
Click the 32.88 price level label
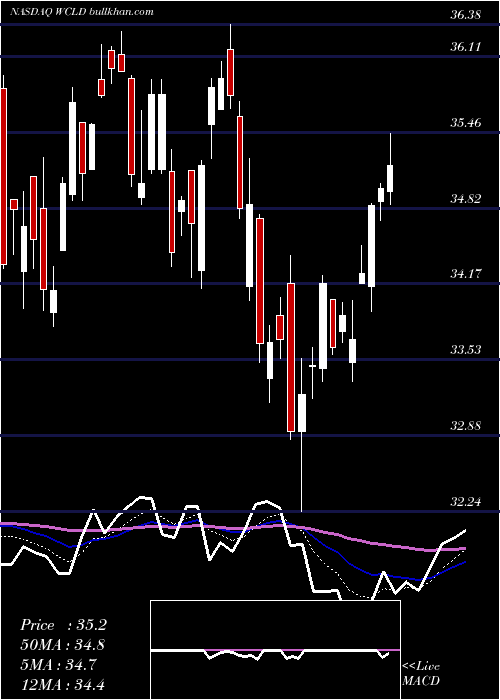pyautogui.click(x=466, y=425)
